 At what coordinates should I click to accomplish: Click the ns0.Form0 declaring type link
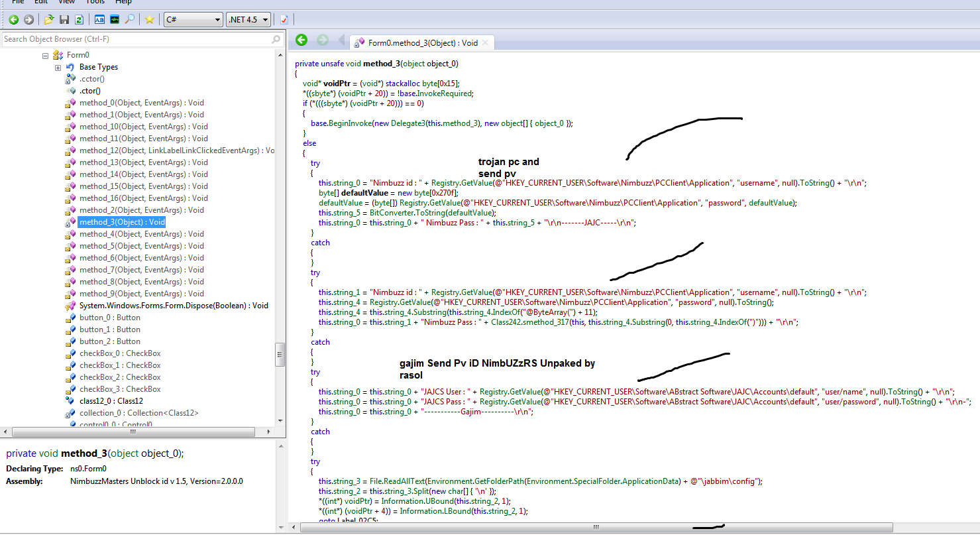pyautogui.click(x=89, y=469)
